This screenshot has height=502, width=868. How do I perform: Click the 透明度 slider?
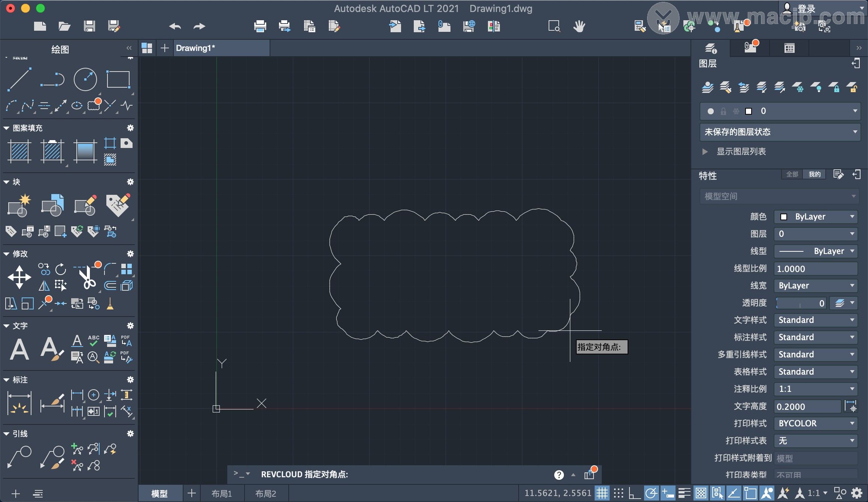[801, 303]
